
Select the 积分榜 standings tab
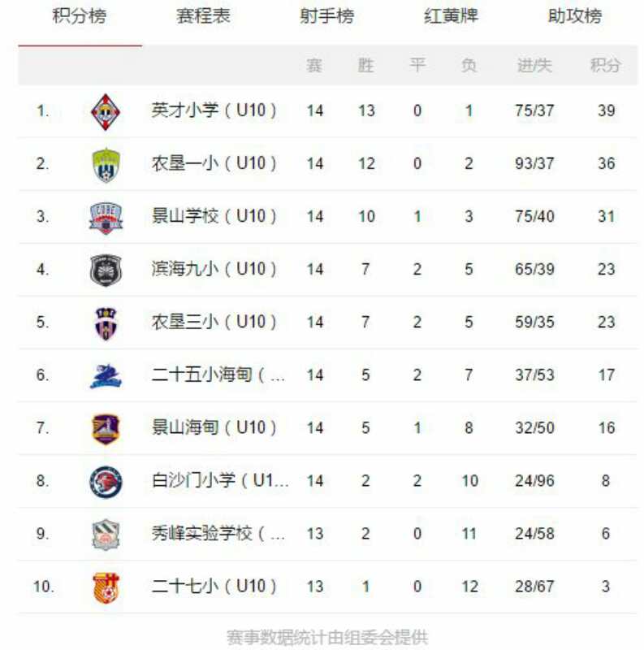coord(79,16)
